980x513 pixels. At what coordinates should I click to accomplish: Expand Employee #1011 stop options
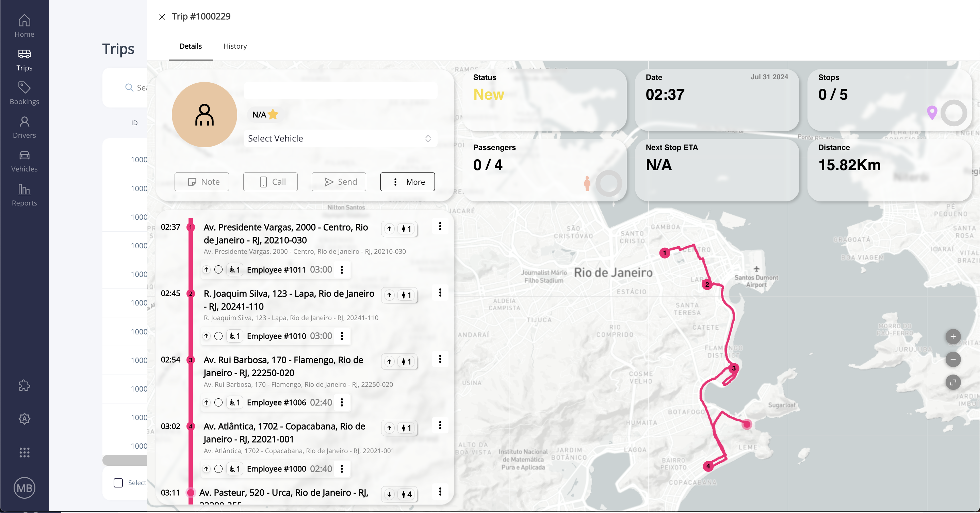[x=342, y=269]
